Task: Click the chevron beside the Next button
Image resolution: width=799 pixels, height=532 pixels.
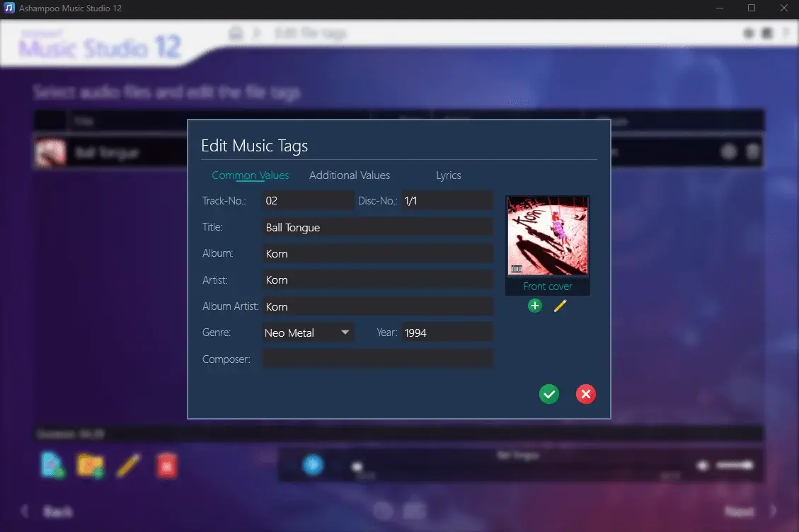Action: (773, 511)
